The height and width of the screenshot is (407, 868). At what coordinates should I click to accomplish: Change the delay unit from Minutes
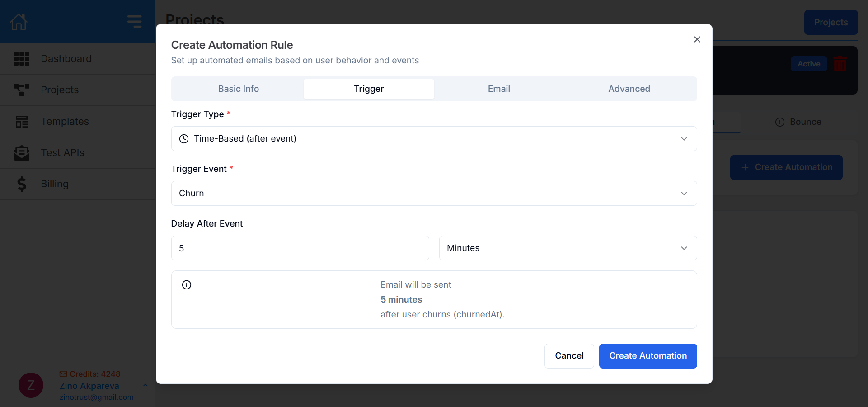(x=684, y=248)
